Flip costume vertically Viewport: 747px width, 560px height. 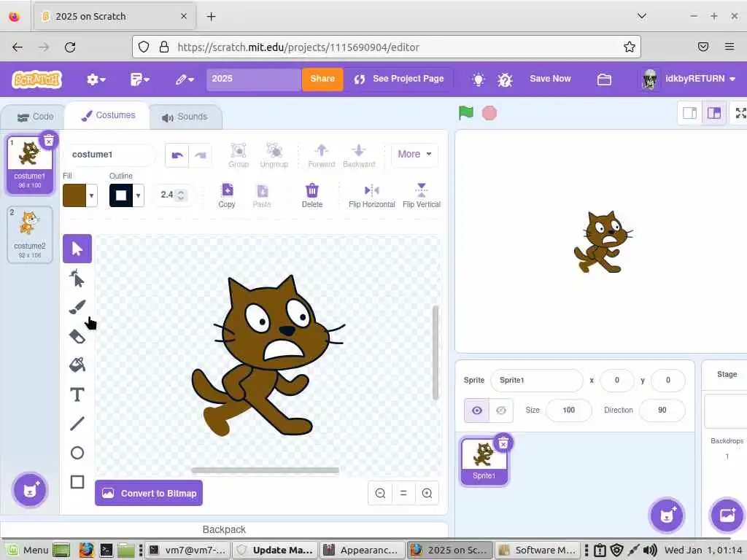coord(422,195)
